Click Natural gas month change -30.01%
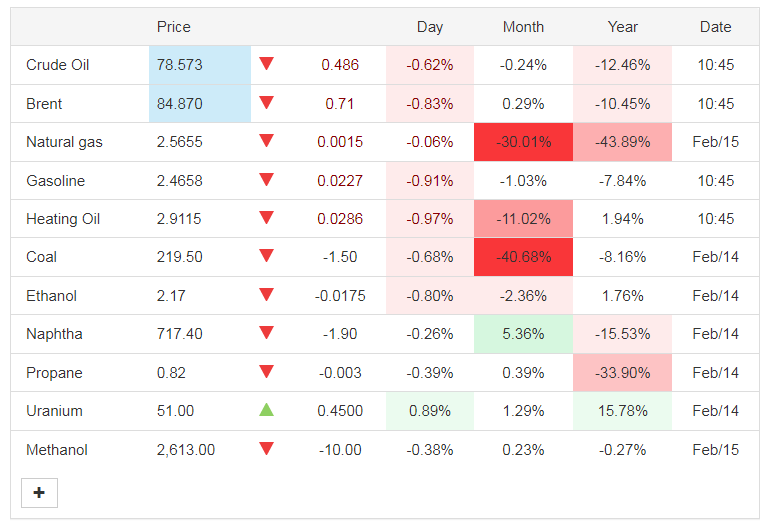The height and width of the screenshot is (527, 766). tap(523, 142)
